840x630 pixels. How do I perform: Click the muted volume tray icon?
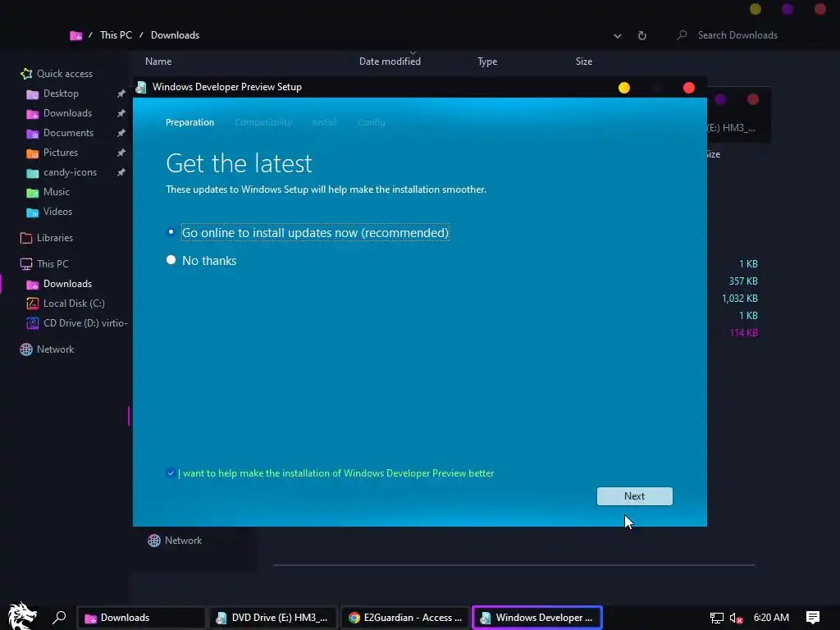[736, 619]
